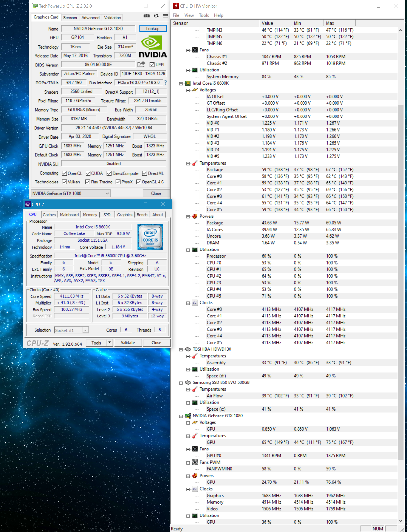Collapse the CPU Powers group
The width and height of the screenshot is (407, 532).
pyautogui.click(x=188, y=216)
